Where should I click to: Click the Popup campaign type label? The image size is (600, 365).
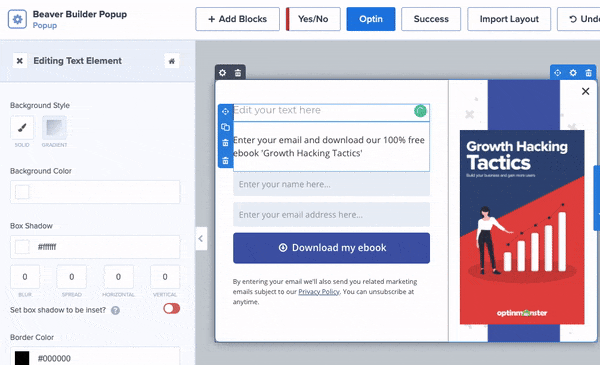click(45, 26)
